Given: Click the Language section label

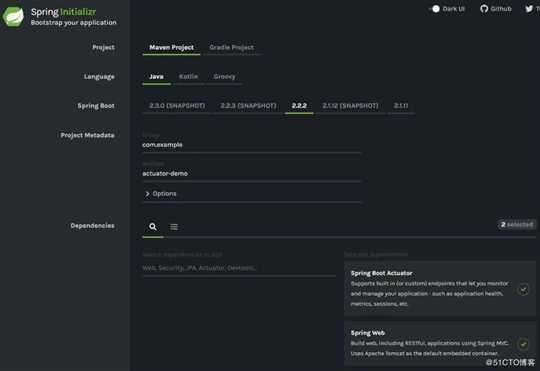Looking at the screenshot, I should pyautogui.click(x=99, y=77).
